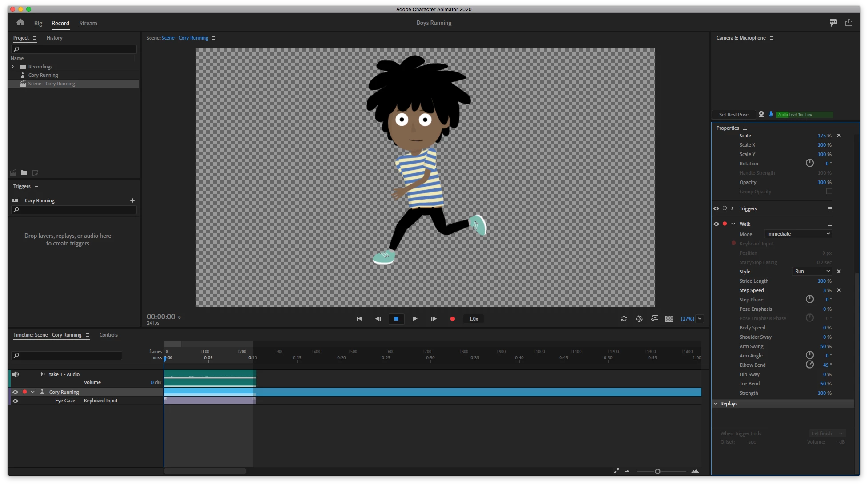Screen dimensions: 868x485
Task: Click the Set Rest Pose button
Action: point(733,115)
